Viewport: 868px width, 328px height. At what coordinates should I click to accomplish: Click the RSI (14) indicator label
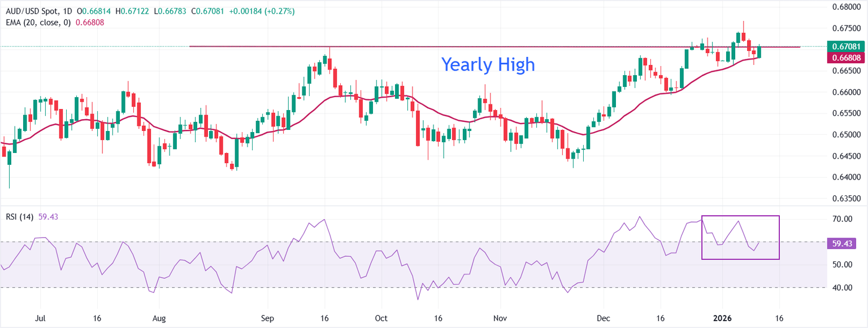(x=20, y=217)
